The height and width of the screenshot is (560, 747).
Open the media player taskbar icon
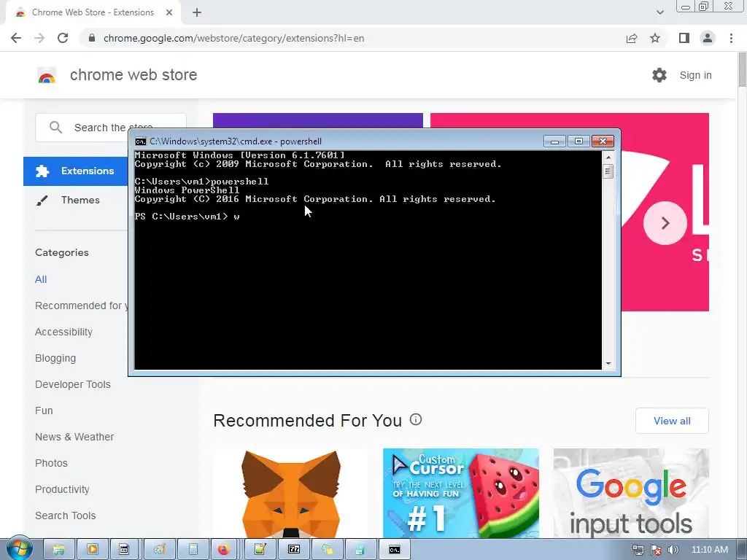(x=93, y=550)
